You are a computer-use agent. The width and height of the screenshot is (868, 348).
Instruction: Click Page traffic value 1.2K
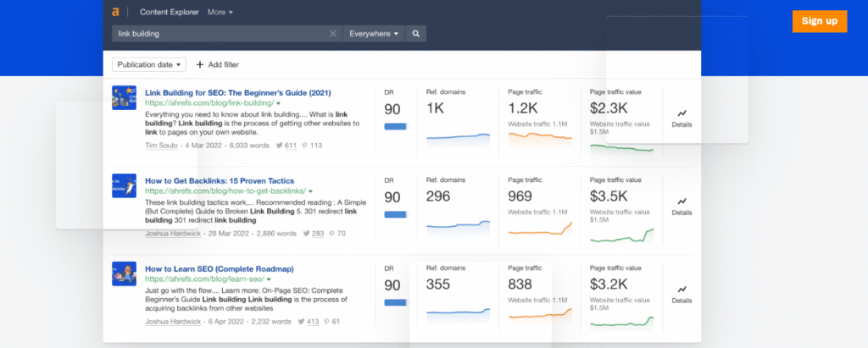pos(523,109)
